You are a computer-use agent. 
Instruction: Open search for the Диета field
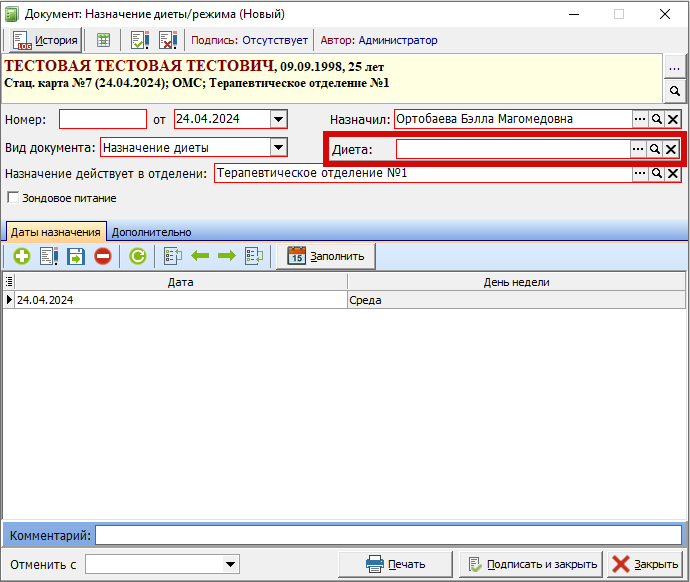(655, 149)
